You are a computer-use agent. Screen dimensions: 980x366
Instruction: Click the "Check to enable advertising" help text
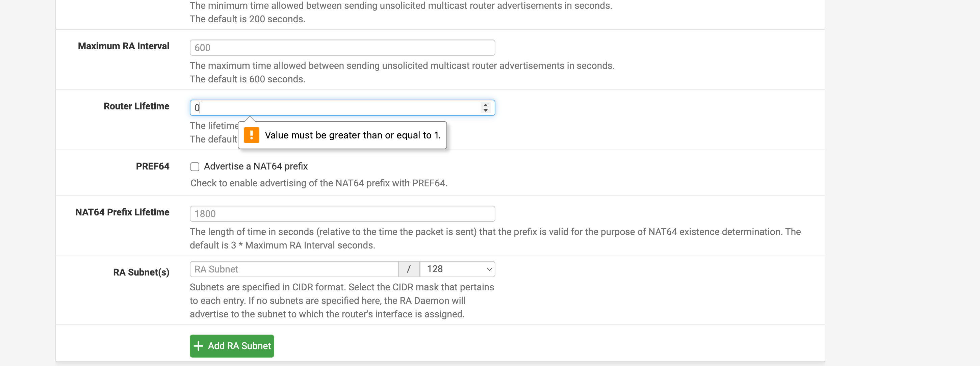coord(318,183)
